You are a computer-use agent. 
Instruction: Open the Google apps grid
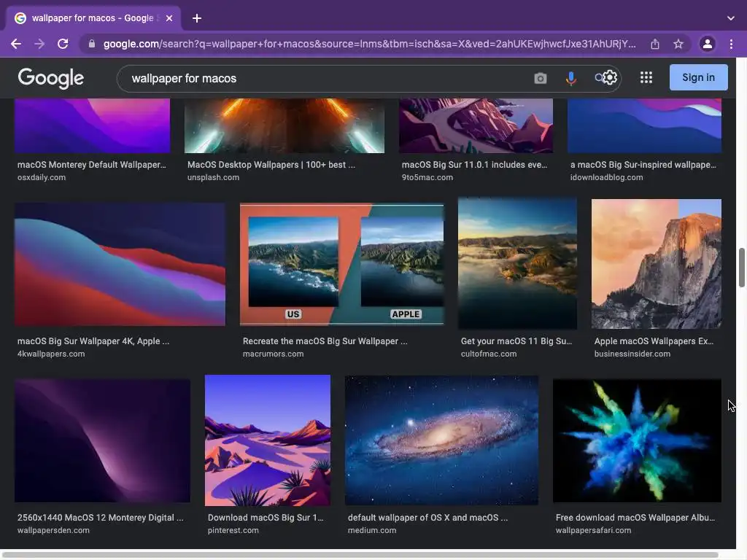(646, 77)
